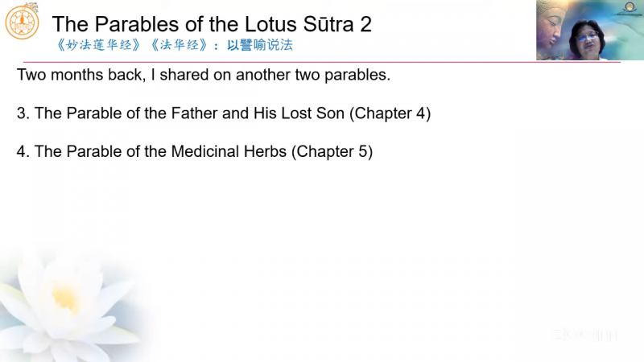Select the speaker's webcam video thumbnail
This screenshot has width=644, height=362.
(589, 30)
